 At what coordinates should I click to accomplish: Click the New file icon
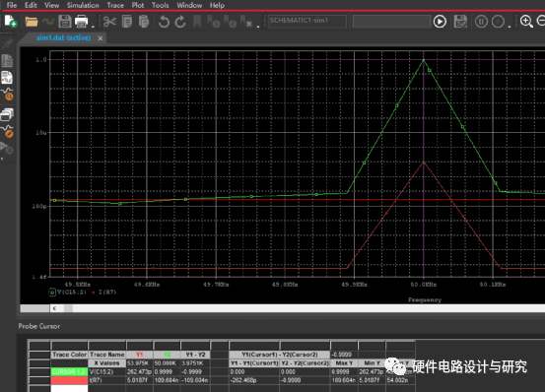click(x=11, y=22)
